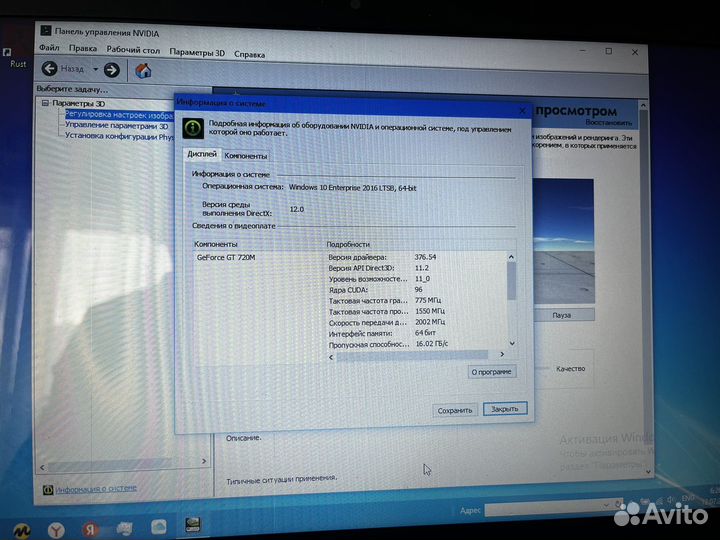This screenshot has height=540, width=720.
Task: Open the red Яндекс taskbar icon
Action: click(x=90, y=529)
